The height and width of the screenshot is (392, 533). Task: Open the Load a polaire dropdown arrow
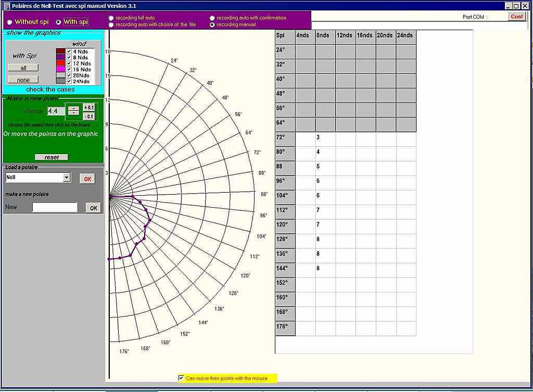point(67,177)
